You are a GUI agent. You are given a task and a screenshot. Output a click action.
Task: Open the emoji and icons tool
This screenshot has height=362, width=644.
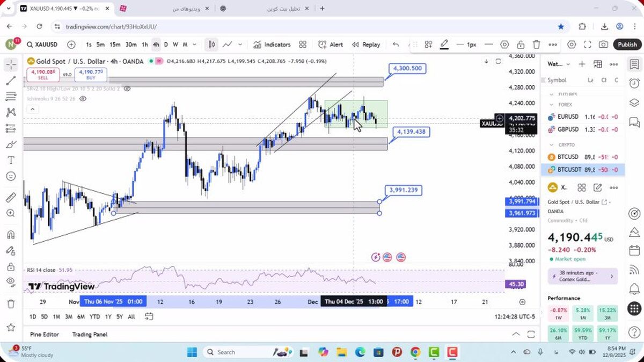11,176
